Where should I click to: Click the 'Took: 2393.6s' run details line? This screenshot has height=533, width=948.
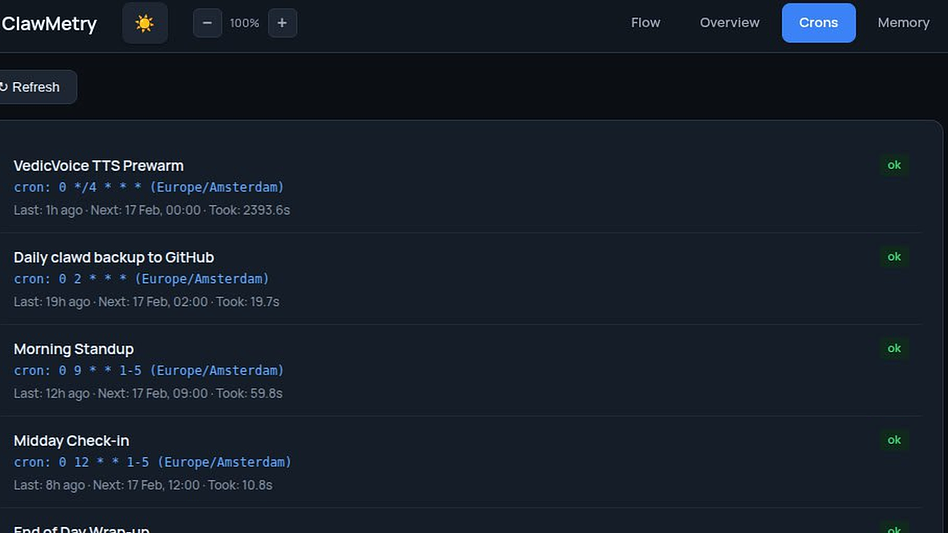(152, 210)
